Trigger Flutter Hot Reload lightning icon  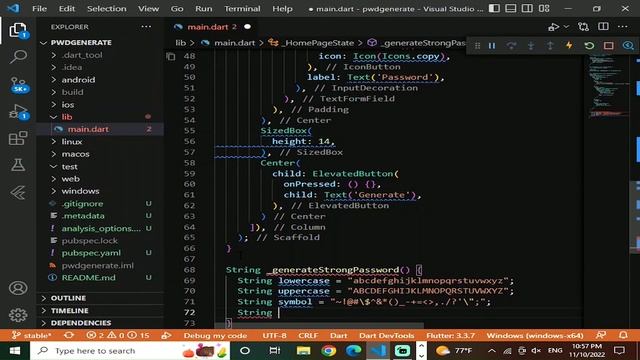click(x=569, y=46)
